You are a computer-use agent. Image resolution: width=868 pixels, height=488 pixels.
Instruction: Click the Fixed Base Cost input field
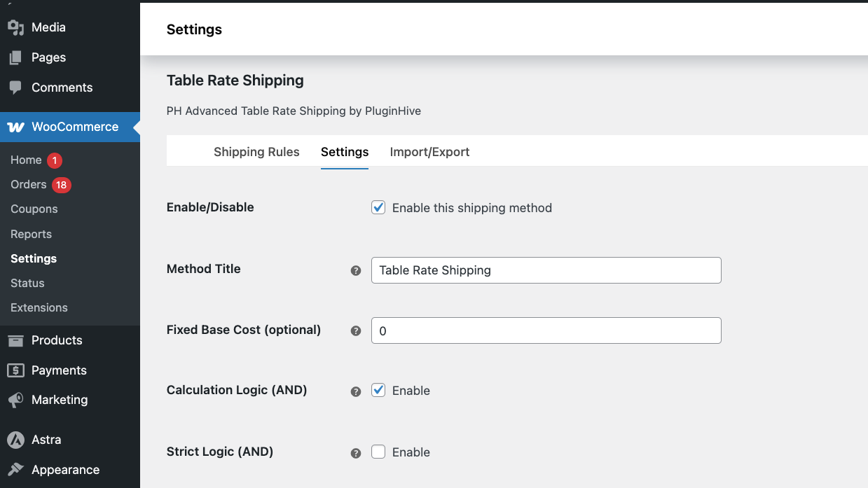pyautogui.click(x=546, y=330)
